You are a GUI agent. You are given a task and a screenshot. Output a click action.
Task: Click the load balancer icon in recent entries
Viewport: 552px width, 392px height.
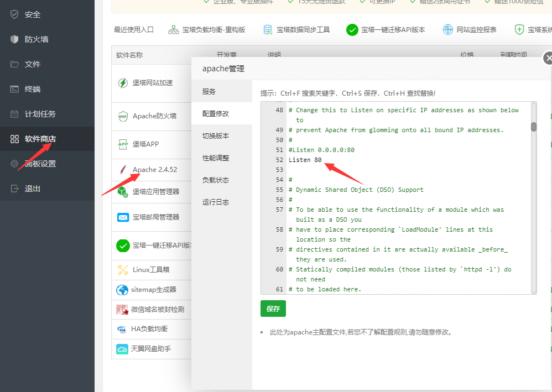click(174, 30)
